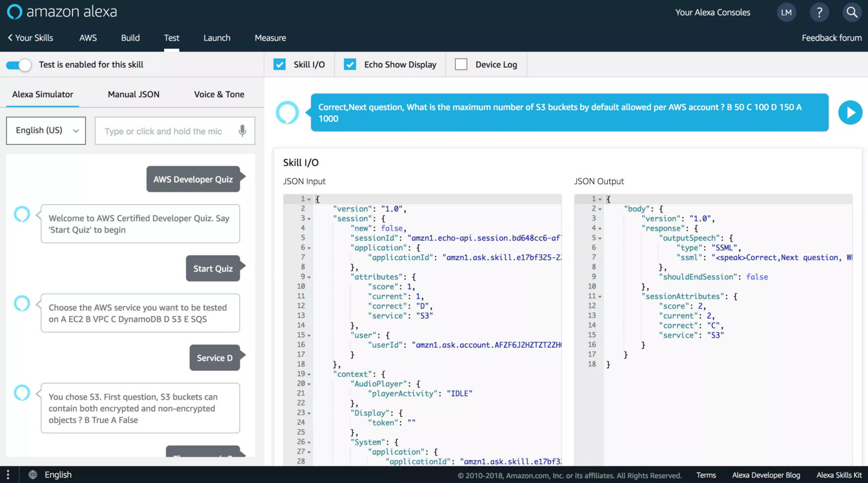Image resolution: width=868 pixels, height=483 pixels.
Task: Click the globe language icon in footer
Action: click(33, 475)
